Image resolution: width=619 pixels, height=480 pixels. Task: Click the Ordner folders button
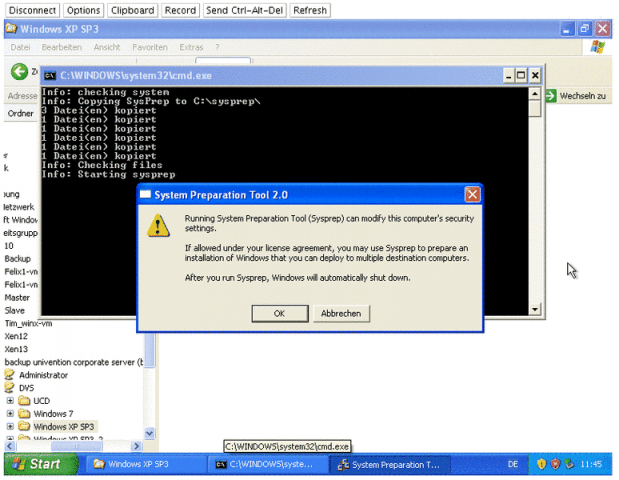pos(21,114)
